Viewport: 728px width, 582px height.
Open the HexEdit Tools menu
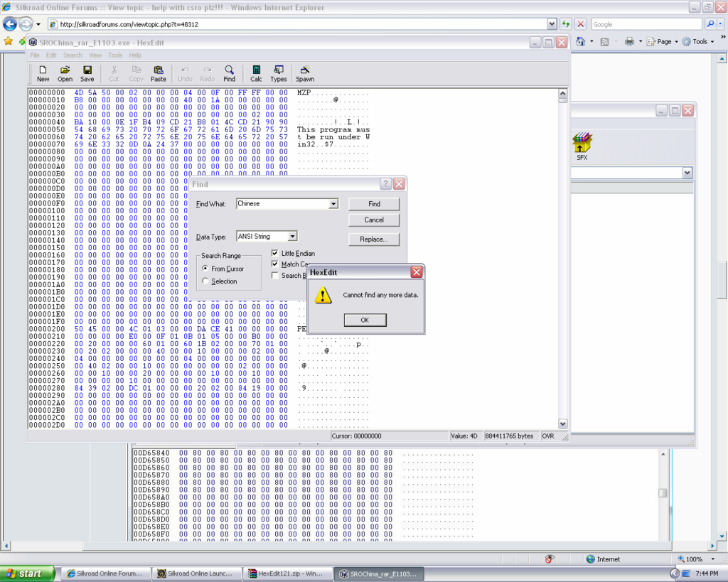pos(115,55)
